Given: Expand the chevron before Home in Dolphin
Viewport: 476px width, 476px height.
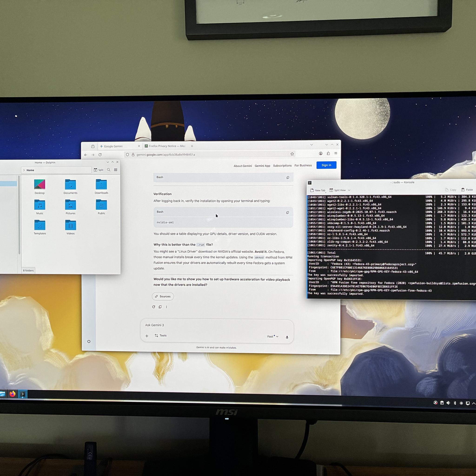Looking at the screenshot, I should [x=24, y=170].
